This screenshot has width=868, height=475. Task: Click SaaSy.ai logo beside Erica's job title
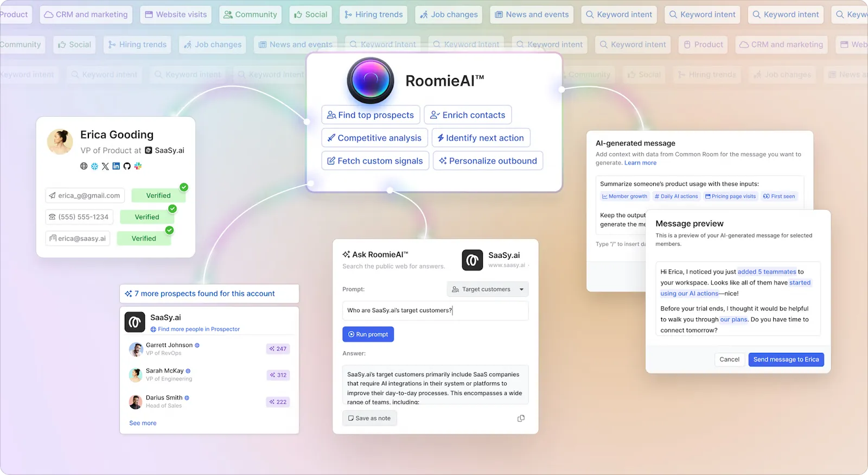click(149, 150)
